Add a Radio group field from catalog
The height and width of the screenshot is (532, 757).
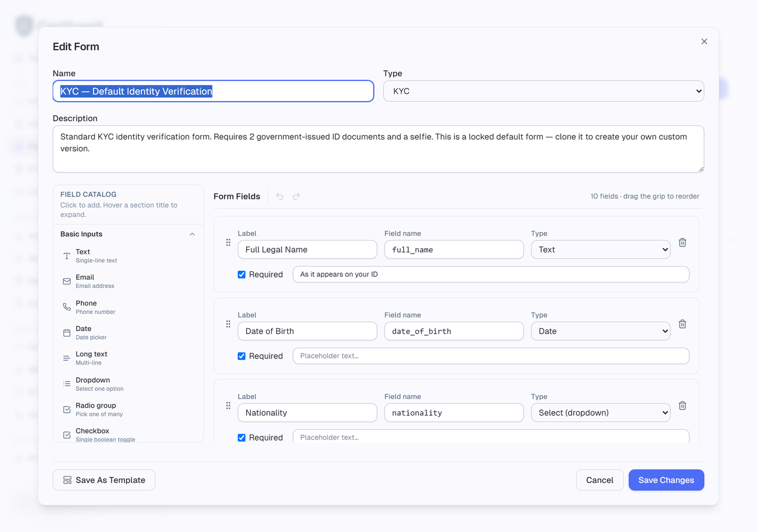coord(128,409)
